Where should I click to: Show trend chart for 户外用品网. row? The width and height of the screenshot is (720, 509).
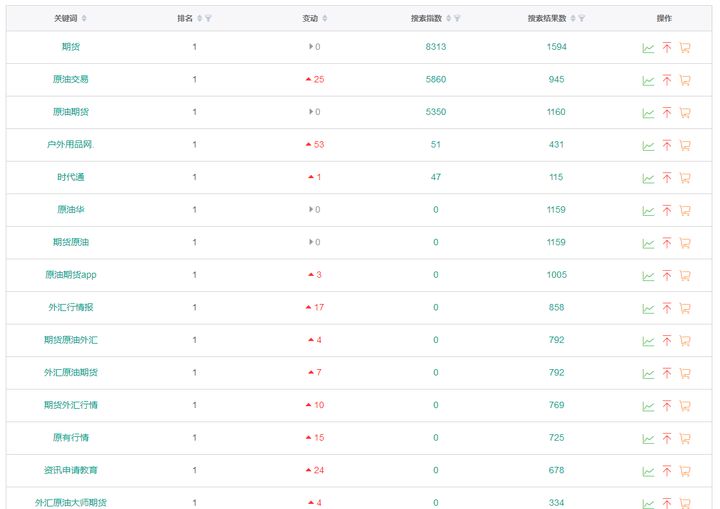[648, 146]
